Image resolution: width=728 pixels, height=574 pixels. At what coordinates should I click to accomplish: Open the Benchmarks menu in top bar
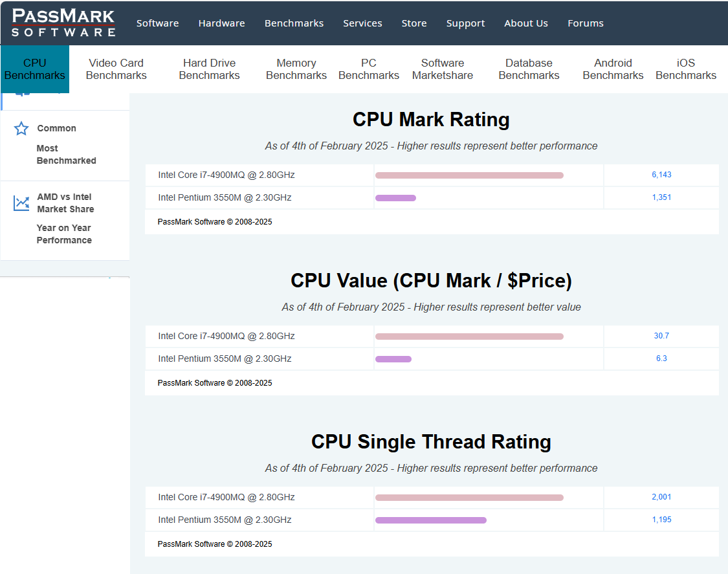pyautogui.click(x=294, y=23)
